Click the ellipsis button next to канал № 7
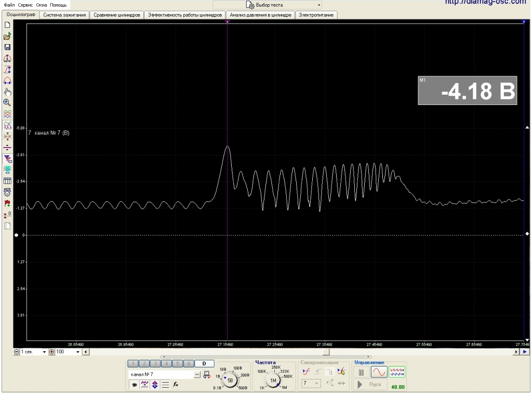 [197, 375]
